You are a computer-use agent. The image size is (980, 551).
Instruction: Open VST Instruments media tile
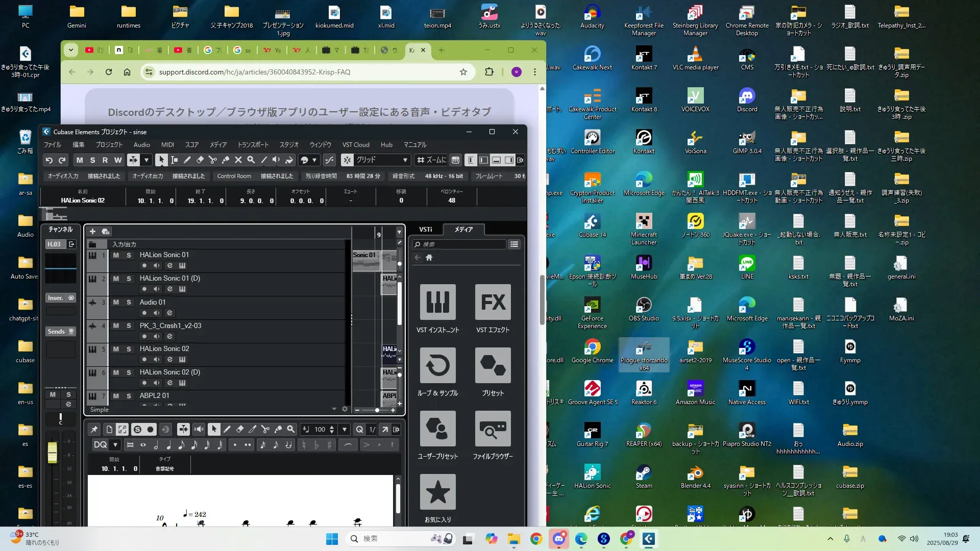437,303
